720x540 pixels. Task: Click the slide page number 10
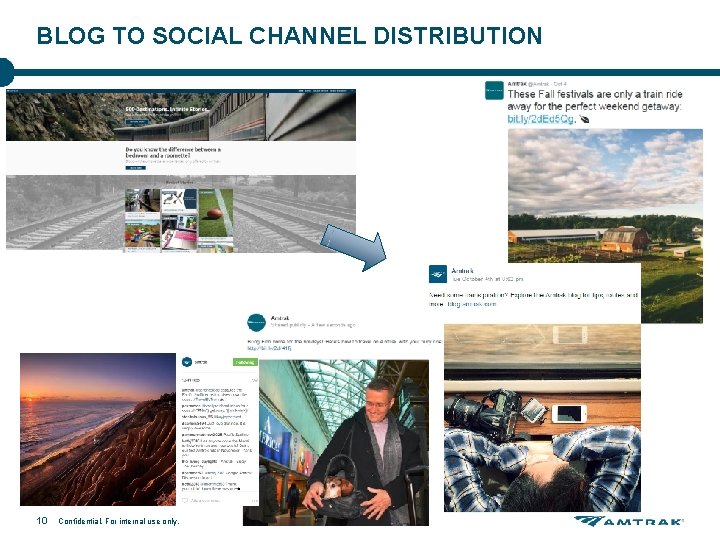pyautogui.click(x=42, y=520)
